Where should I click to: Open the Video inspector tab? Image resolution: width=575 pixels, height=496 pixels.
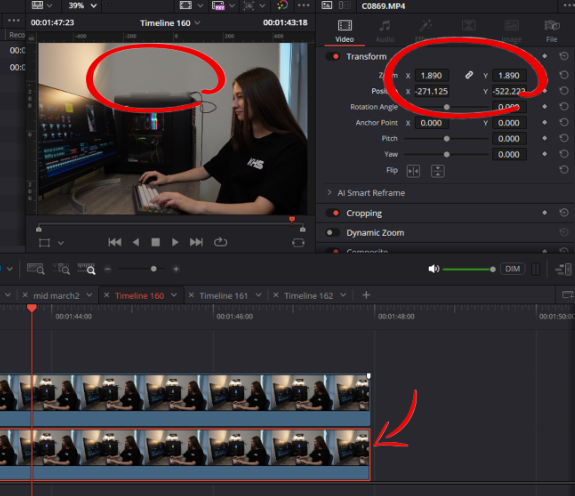[x=344, y=32]
